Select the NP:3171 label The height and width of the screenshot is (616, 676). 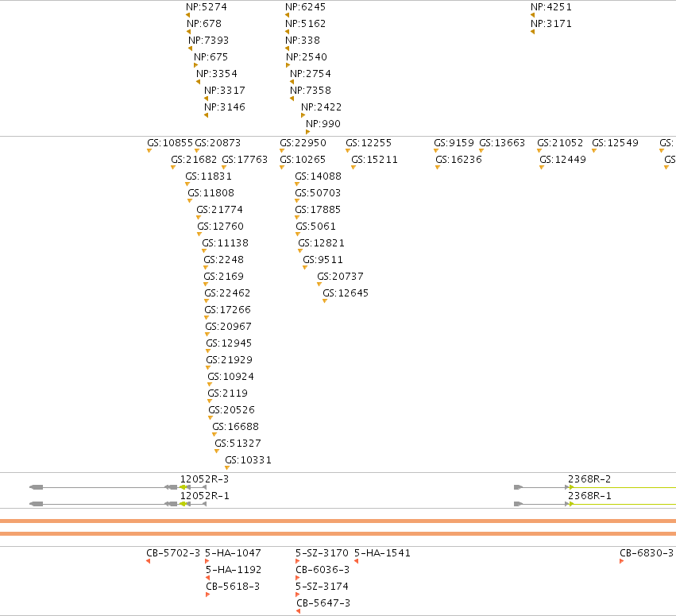pyautogui.click(x=551, y=24)
